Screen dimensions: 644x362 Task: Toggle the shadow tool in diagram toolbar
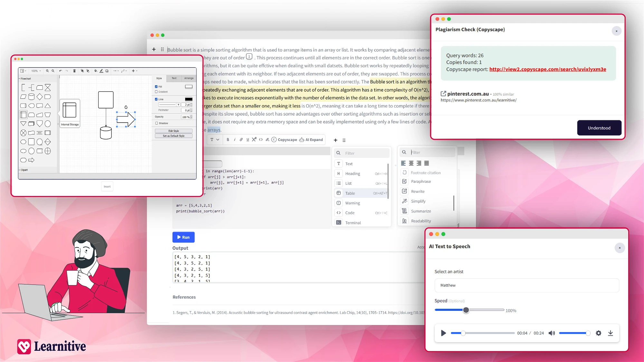[107, 71]
